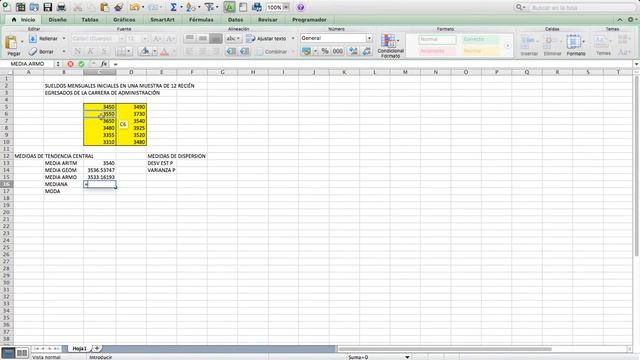
Task: Open the Suma=0 status bar dropdown
Action: coord(407,357)
